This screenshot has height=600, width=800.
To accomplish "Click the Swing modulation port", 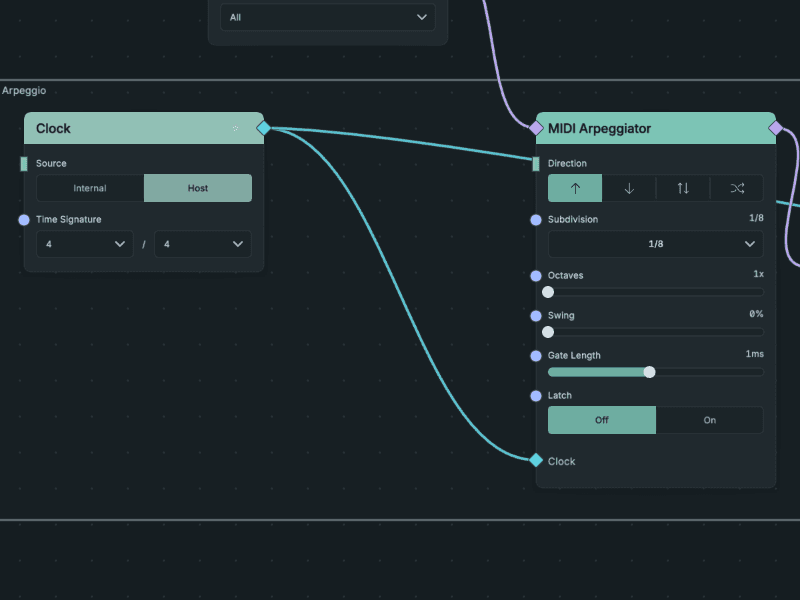I will tap(536, 316).
